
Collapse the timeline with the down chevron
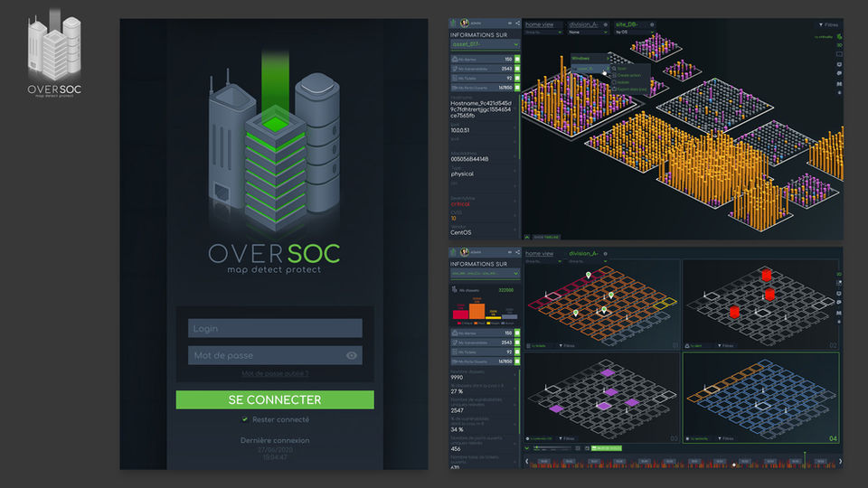point(527,448)
